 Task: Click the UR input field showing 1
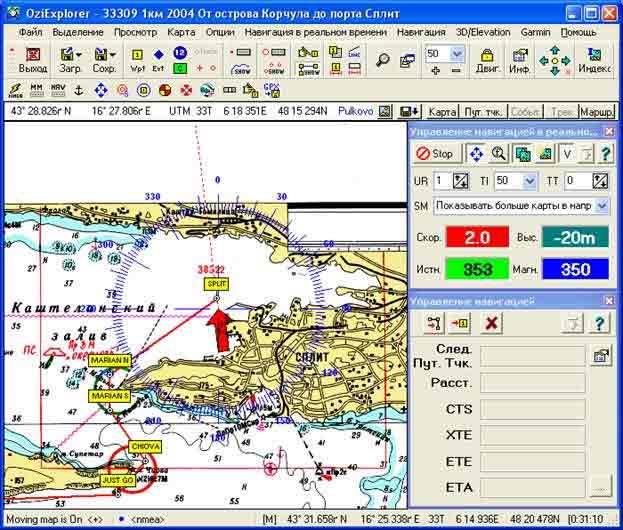pyautogui.click(x=443, y=181)
